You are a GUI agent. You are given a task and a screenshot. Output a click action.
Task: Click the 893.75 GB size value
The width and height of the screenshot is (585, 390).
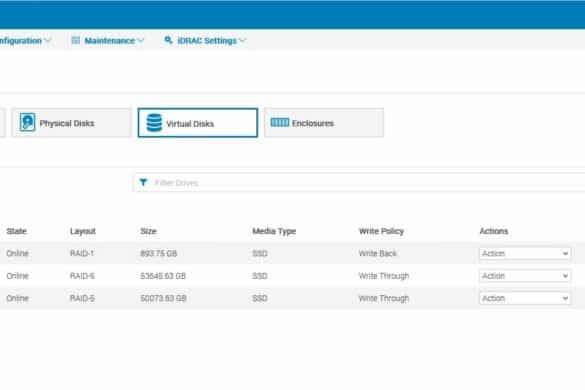point(159,253)
